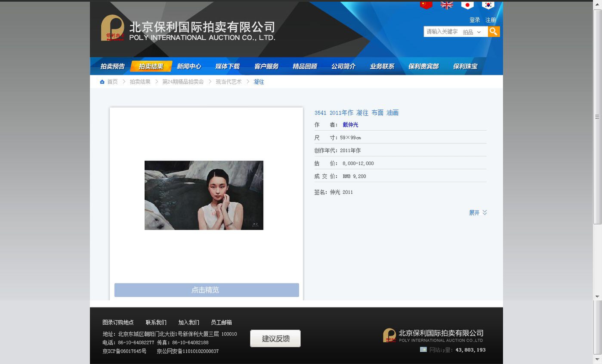The image size is (602, 364).
Task: Open 加入我们 footer link
Action: point(189,323)
